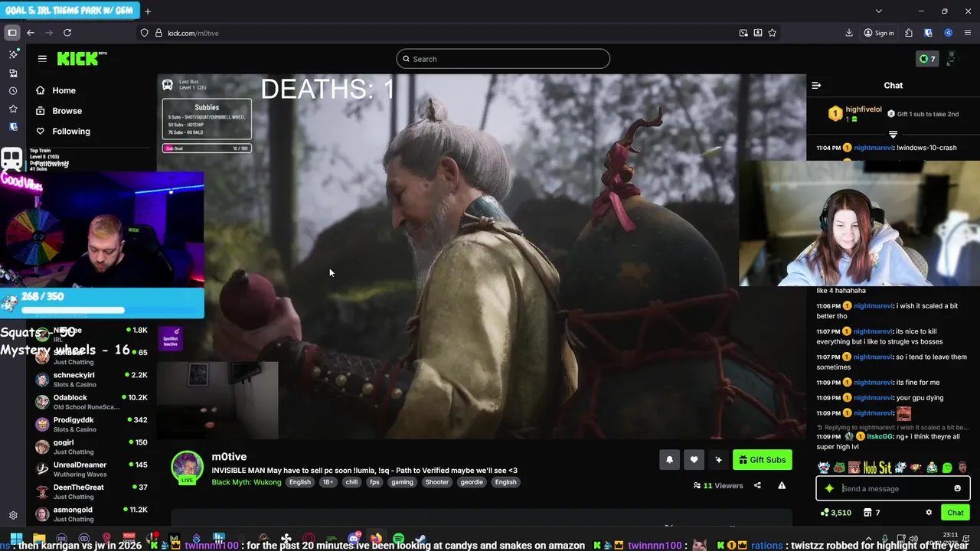The height and width of the screenshot is (551, 980).
Task: Collapse the chat panel arrow icon
Action: pos(816,86)
